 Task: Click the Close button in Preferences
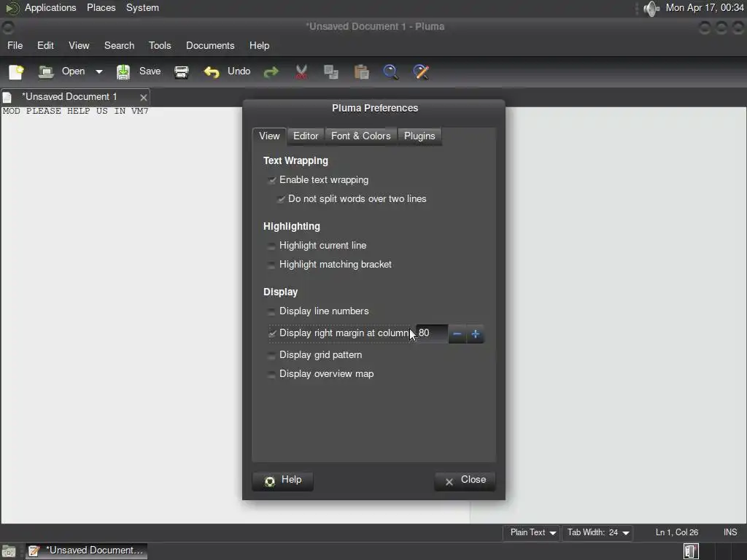[465, 481]
